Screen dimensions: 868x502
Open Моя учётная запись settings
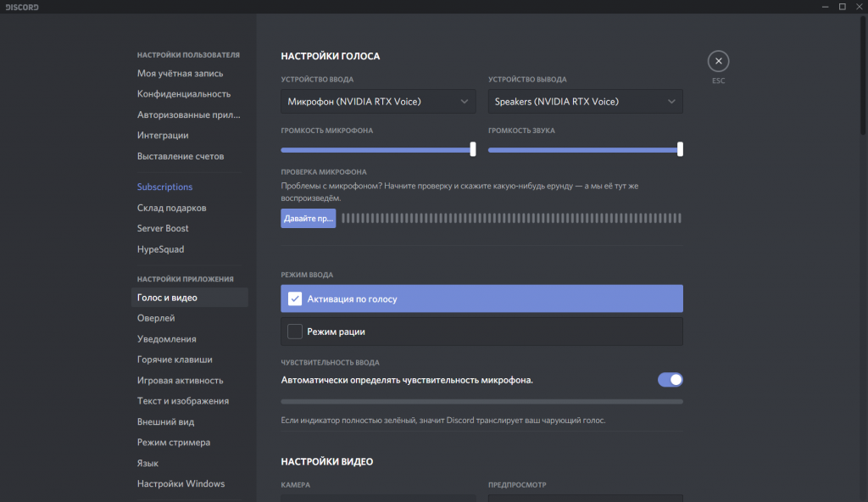(x=181, y=73)
